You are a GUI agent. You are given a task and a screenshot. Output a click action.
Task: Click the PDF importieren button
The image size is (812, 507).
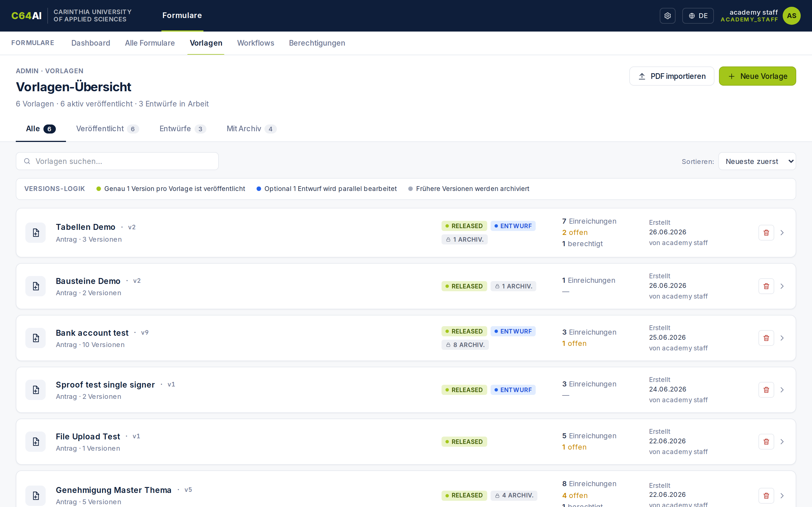(x=671, y=76)
